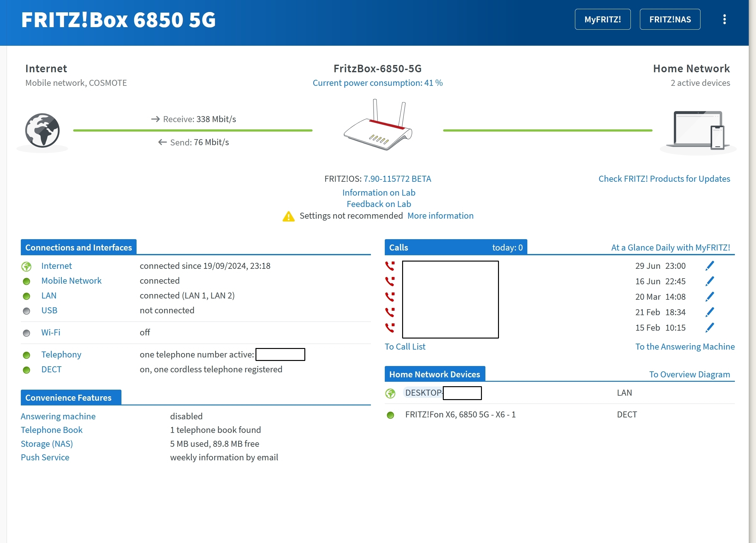This screenshot has height=543, width=756.
Task: Click Send: 76 Mbit/s value
Action: tap(211, 142)
